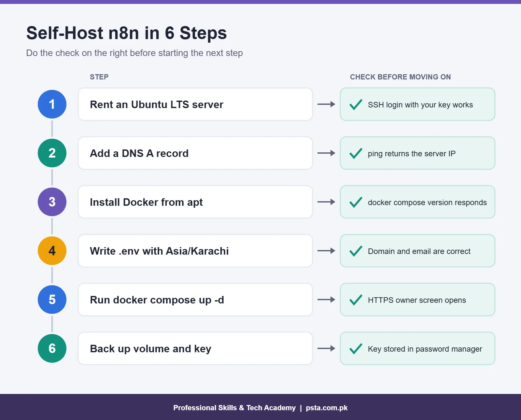Click the subtitle about doing the check first

(x=134, y=53)
